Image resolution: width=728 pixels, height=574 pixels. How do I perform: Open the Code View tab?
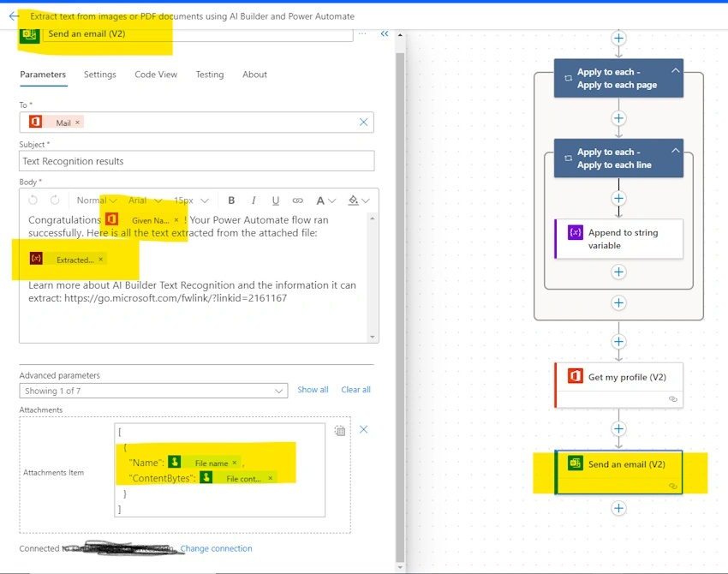[156, 75]
